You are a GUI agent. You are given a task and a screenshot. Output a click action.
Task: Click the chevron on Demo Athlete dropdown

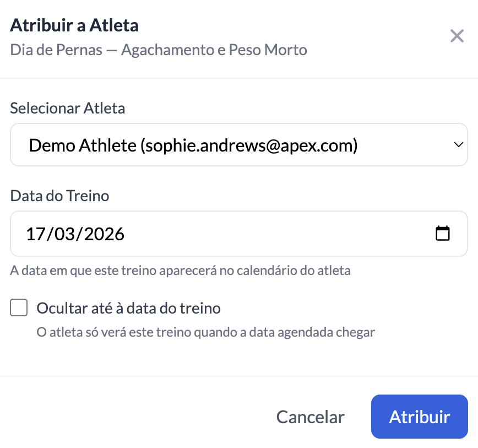[459, 144]
